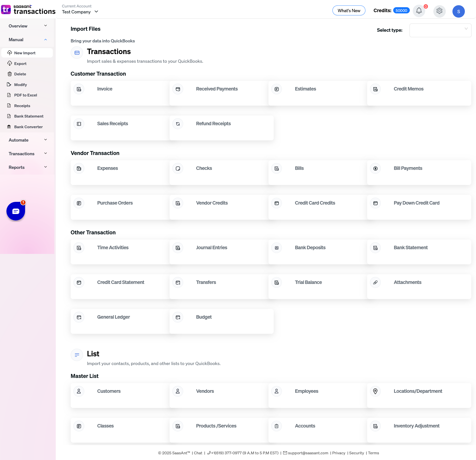476x460 pixels.
Task: Click the Invoice card icon
Action: (79, 89)
